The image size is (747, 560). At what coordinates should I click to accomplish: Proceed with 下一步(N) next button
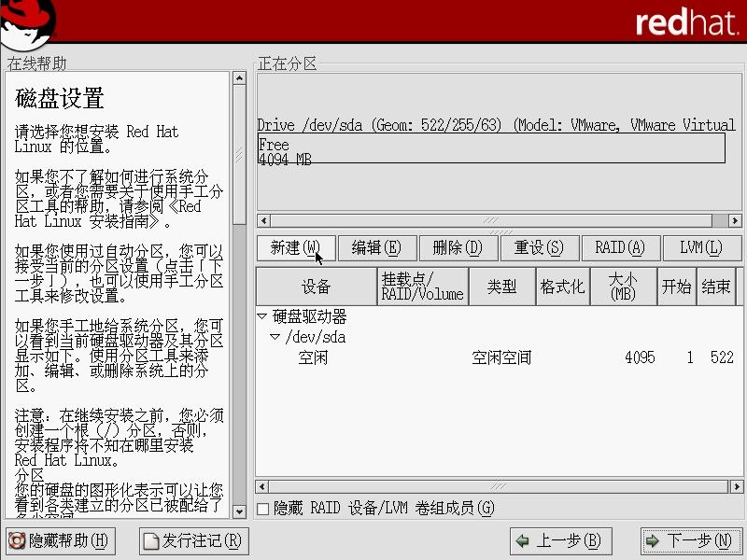692,540
